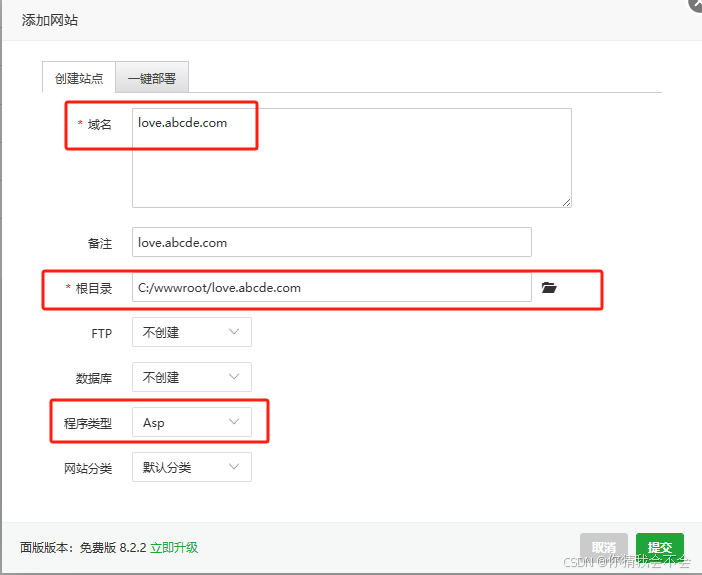Click the 立即升级 upgrade link
Viewport: 702px width, 575px height.
174,547
